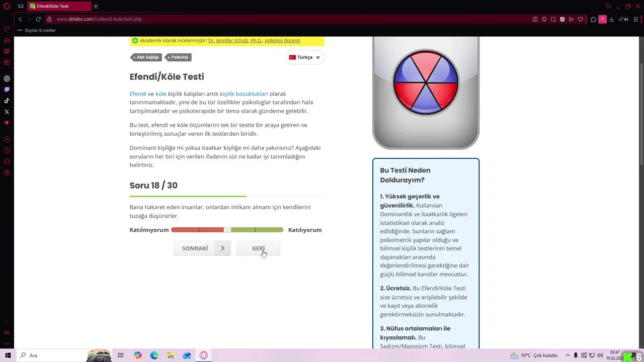The image size is (644, 362).
Task: Go to next question with SONRAKİ button
Action: pos(202,248)
